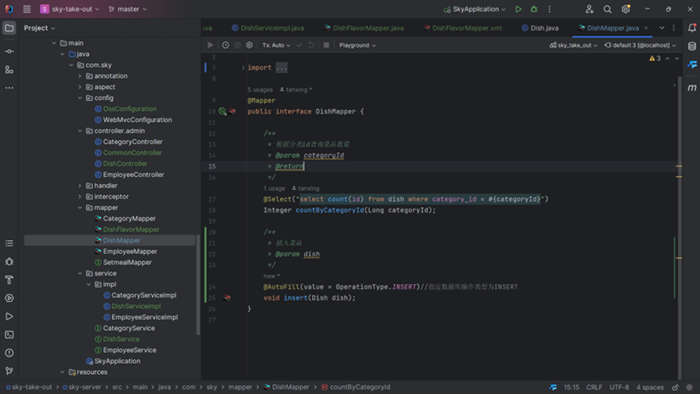This screenshot has height=394, width=700.
Task: Open SkyApplication in project tree
Action: (117, 361)
